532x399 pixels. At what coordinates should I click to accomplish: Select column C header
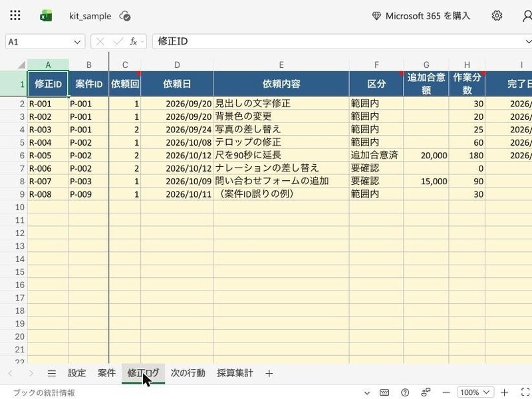coord(125,65)
